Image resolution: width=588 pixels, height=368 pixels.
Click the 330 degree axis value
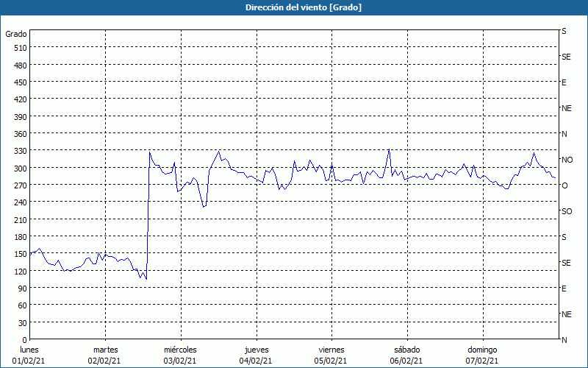point(21,151)
